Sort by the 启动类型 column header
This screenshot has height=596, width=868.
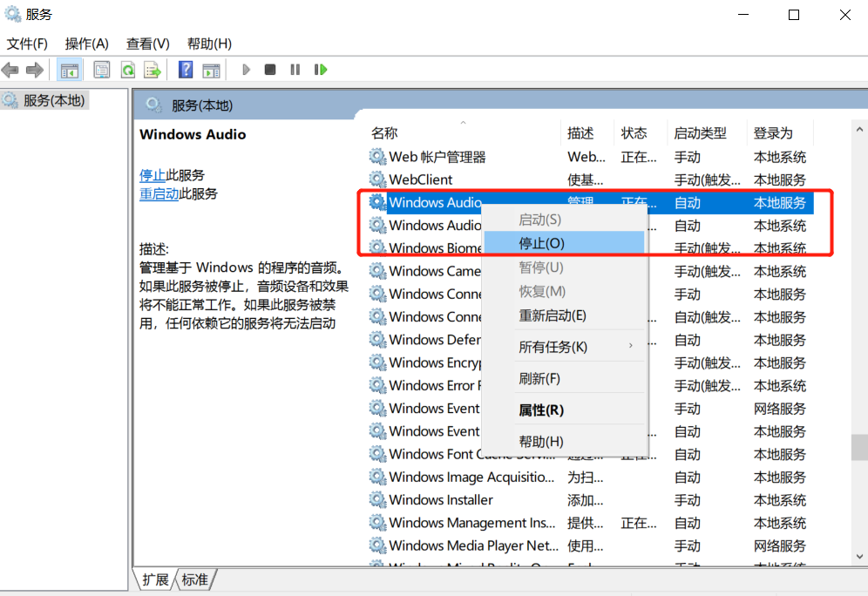click(707, 132)
